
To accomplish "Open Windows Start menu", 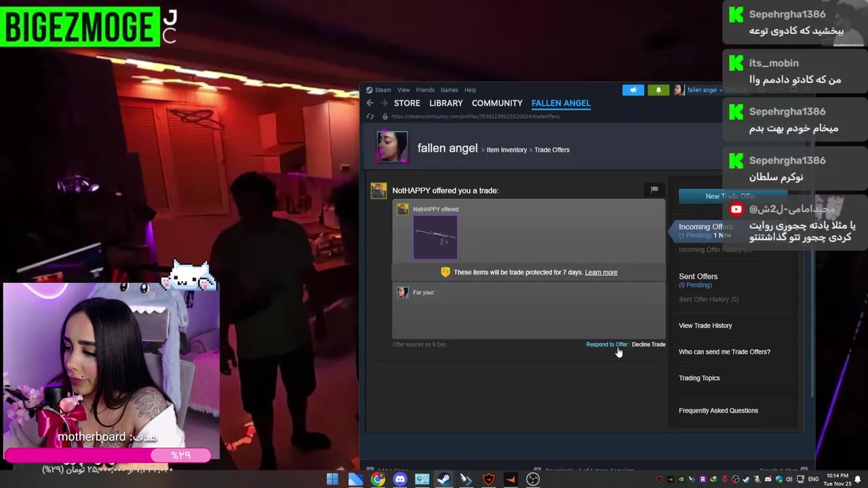I will click(x=332, y=479).
